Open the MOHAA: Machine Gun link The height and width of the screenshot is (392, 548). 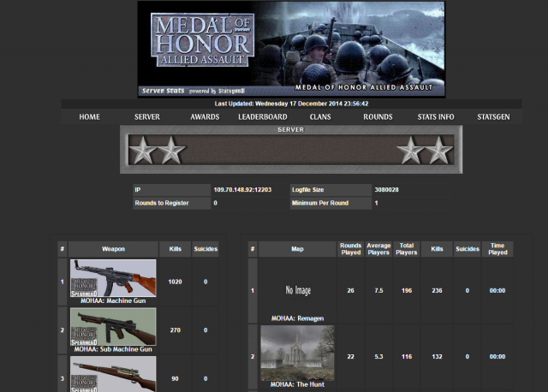click(x=113, y=300)
